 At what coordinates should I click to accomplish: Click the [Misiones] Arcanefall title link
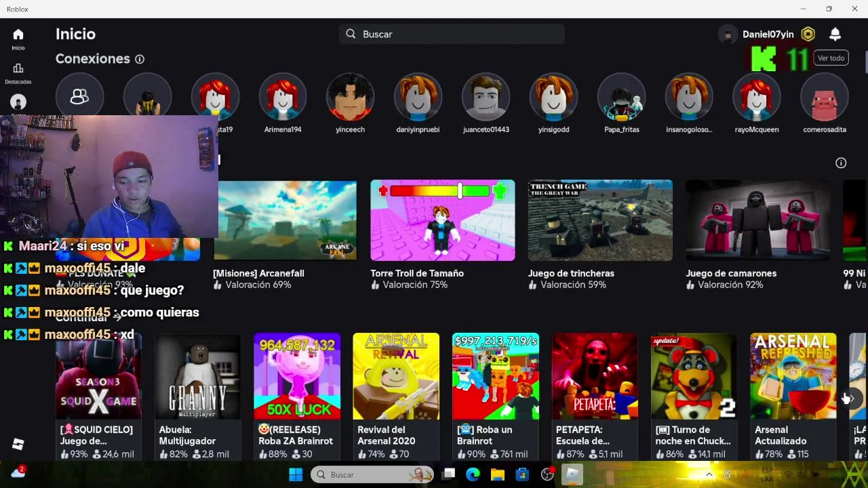coord(258,273)
